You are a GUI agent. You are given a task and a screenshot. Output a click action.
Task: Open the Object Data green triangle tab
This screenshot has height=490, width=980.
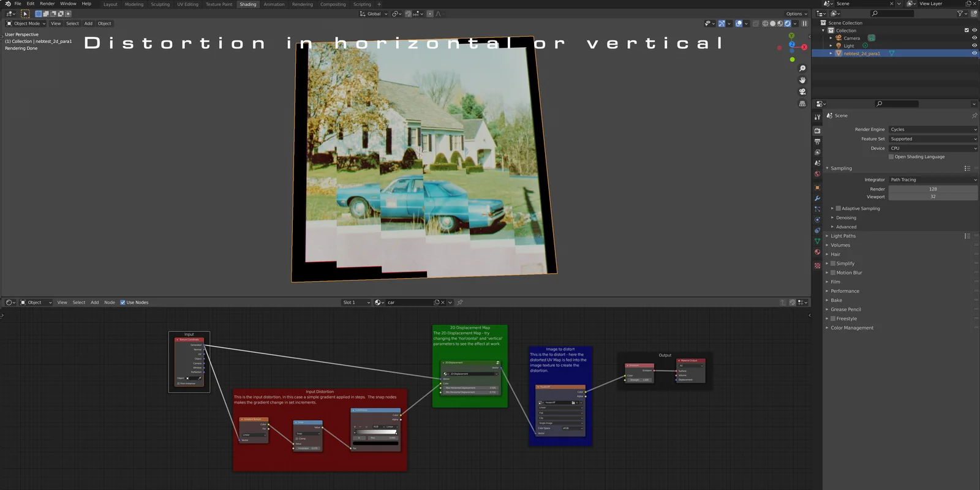(x=817, y=241)
